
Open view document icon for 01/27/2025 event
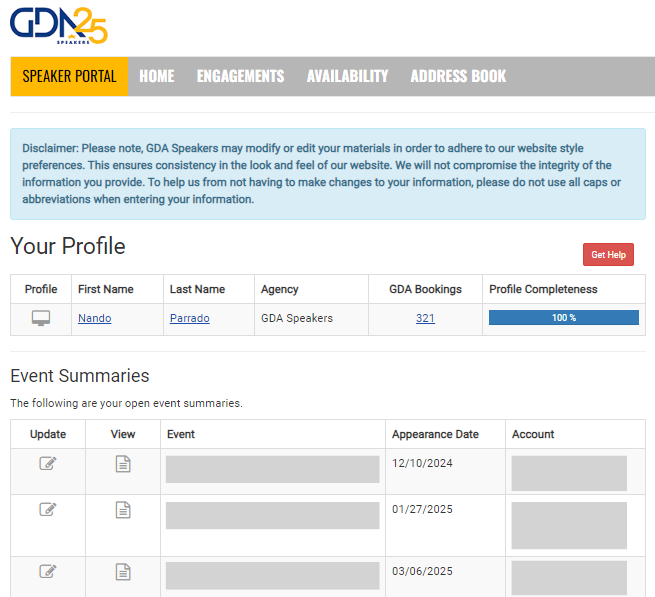[123, 510]
